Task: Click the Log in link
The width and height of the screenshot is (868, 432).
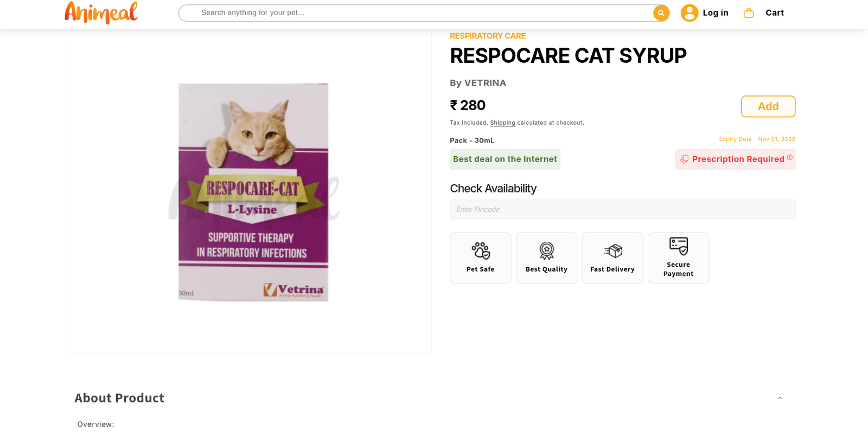Action: click(715, 13)
